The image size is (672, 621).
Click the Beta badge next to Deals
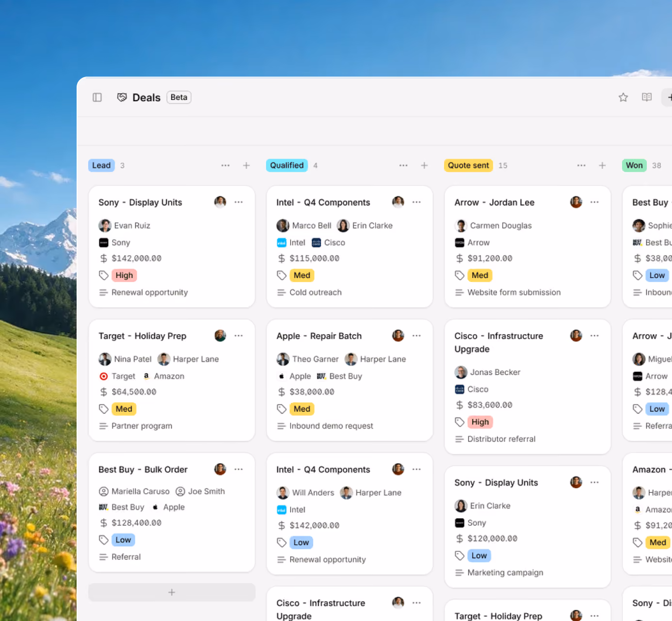179,98
